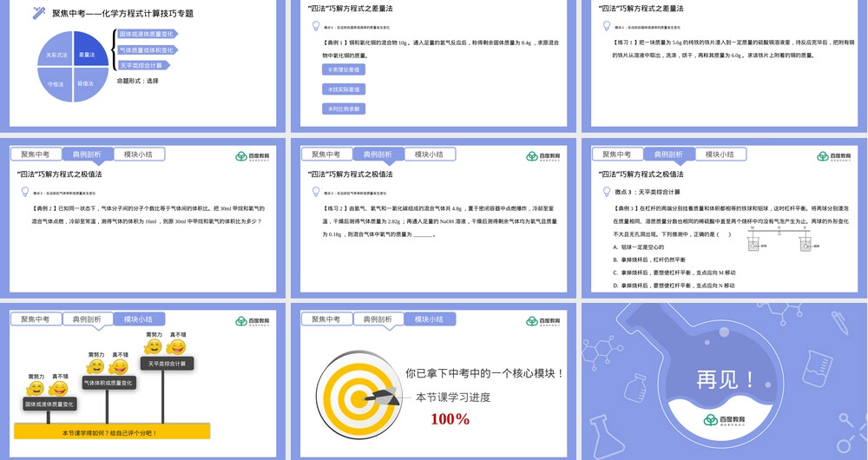Viewport: 868px width, 460px height.
Task: Click the lightbulb icon on the 练习2 slide
Action: click(316, 192)
